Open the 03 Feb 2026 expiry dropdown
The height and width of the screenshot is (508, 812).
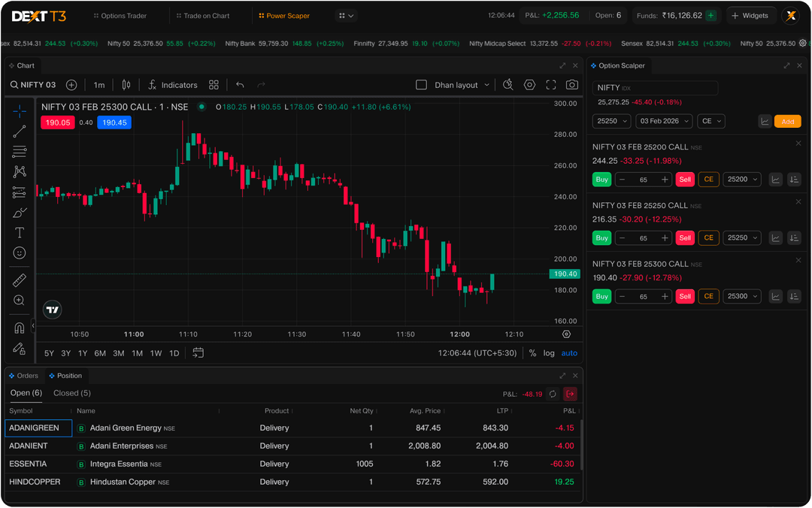[664, 121]
